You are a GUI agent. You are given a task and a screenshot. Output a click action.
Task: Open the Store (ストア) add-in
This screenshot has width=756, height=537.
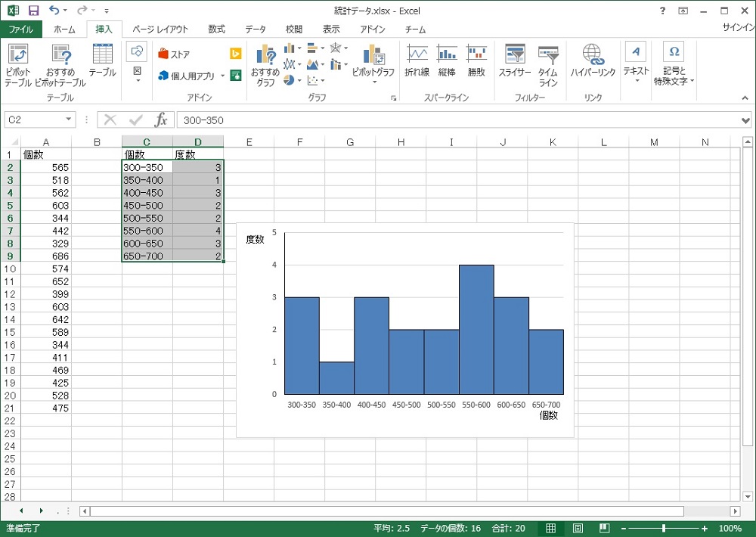(174, 54)
